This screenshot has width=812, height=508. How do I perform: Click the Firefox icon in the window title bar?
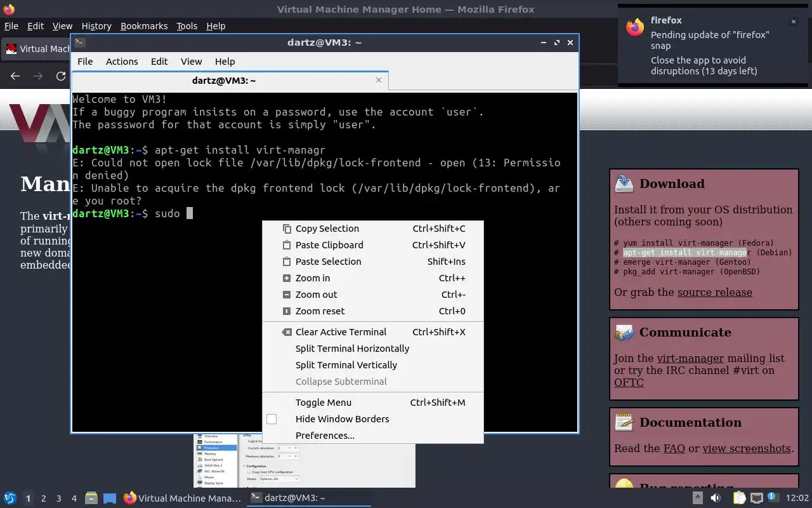9,9
